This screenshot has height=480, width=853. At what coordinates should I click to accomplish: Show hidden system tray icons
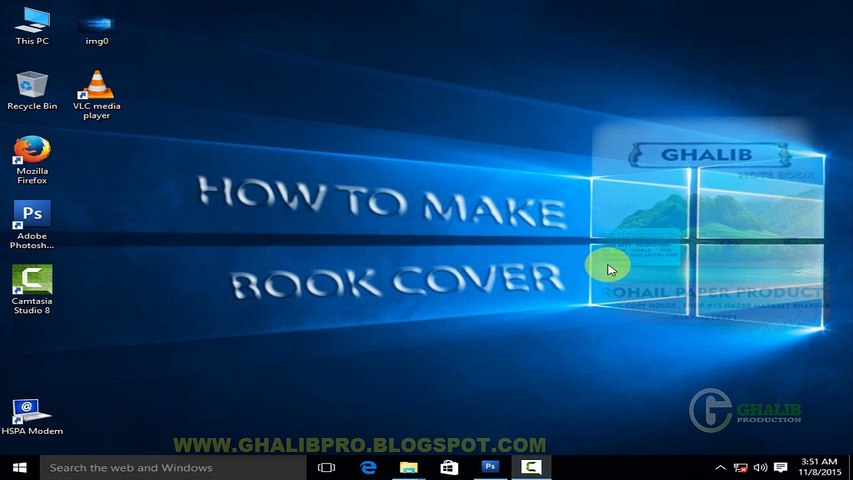(x=720, y=467)
